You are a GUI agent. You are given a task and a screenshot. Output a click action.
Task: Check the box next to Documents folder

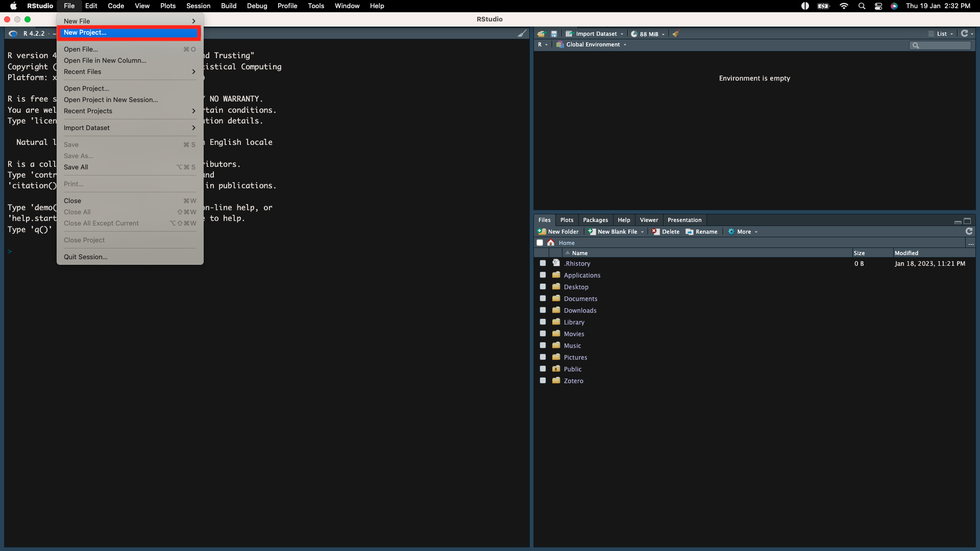click(x=543, y=298)
